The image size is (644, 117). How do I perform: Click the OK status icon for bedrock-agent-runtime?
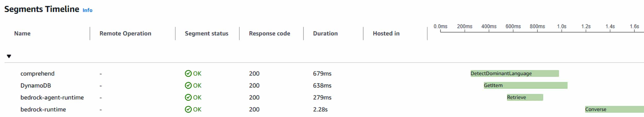[x=188, y=97]
